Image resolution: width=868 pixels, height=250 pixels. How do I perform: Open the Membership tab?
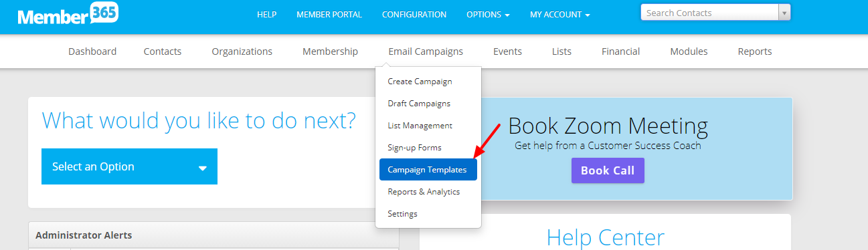click(x=330, y=51)
